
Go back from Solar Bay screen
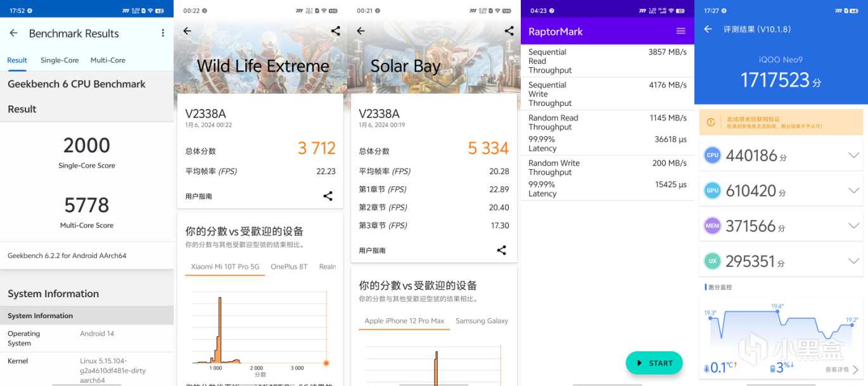click(x=361, y=31)
